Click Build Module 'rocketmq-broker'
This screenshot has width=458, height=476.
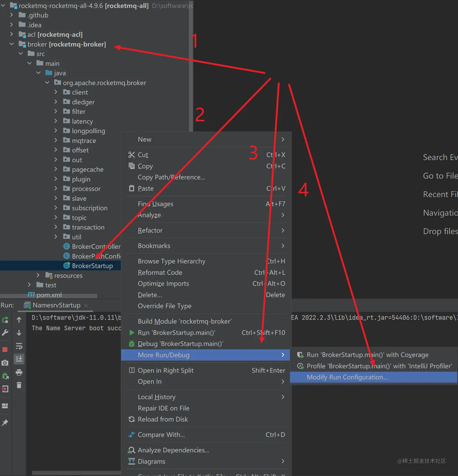206,321
